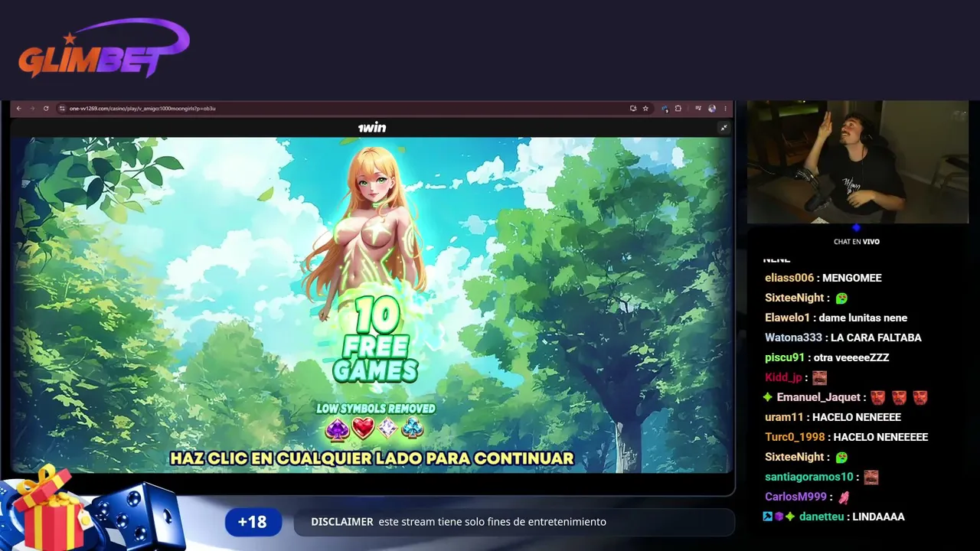
Task: Click username uram11 in chat
Action: [784, 417]
